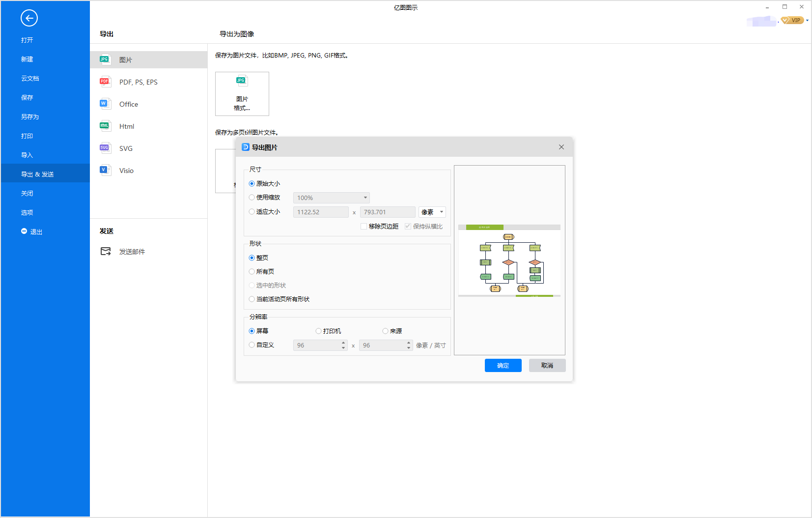Click the SVG file icon
The width and height of the screenshot is (812, 518).
tap(105, 148)
